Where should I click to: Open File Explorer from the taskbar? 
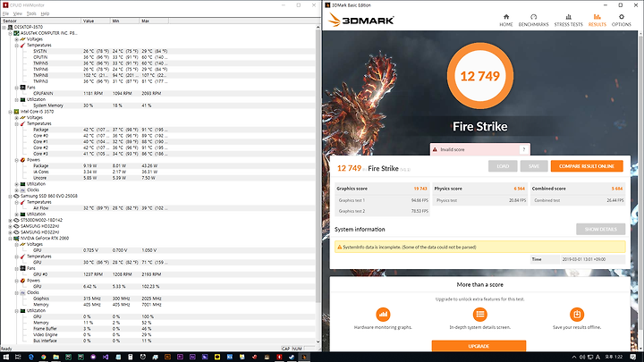click(55, 357)
